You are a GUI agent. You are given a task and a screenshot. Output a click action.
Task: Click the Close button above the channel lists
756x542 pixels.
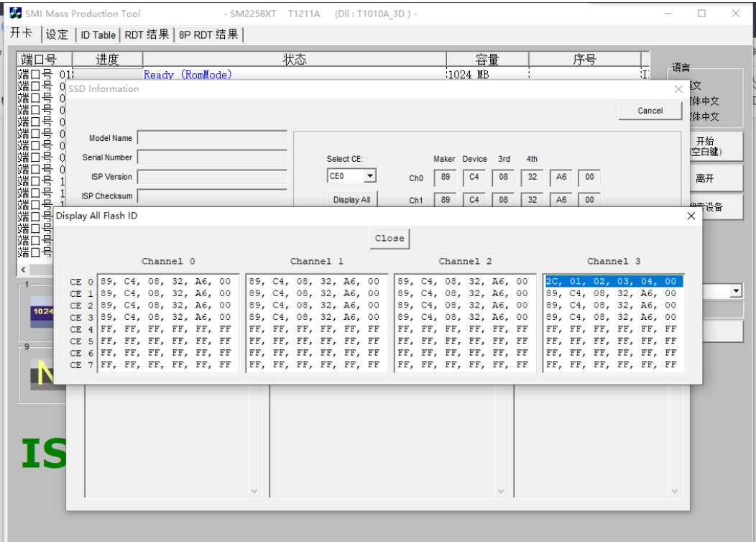coord(389,239)
